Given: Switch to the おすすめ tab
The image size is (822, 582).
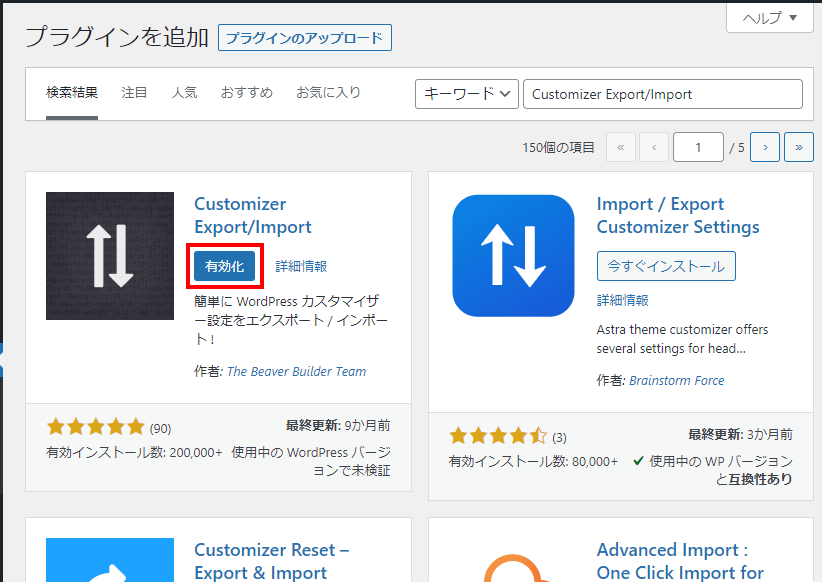Looking at the screenshot, I should (x=247, y=93).
